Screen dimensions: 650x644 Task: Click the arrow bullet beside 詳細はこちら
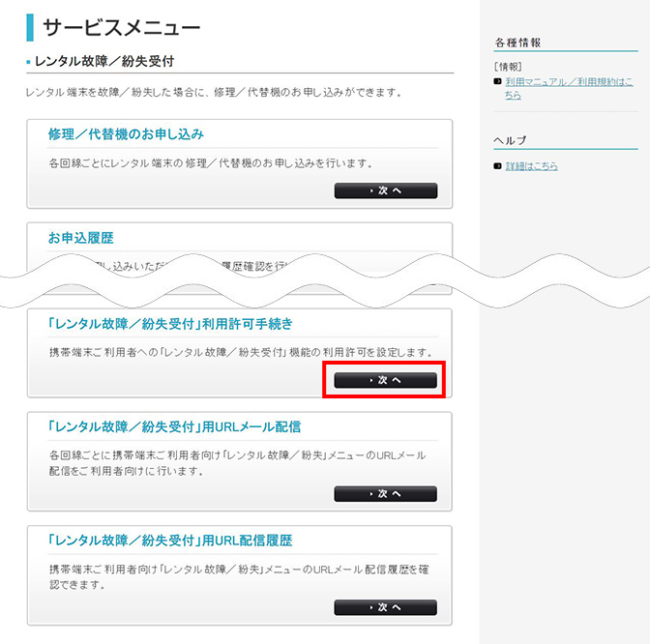tap(498, 166)
